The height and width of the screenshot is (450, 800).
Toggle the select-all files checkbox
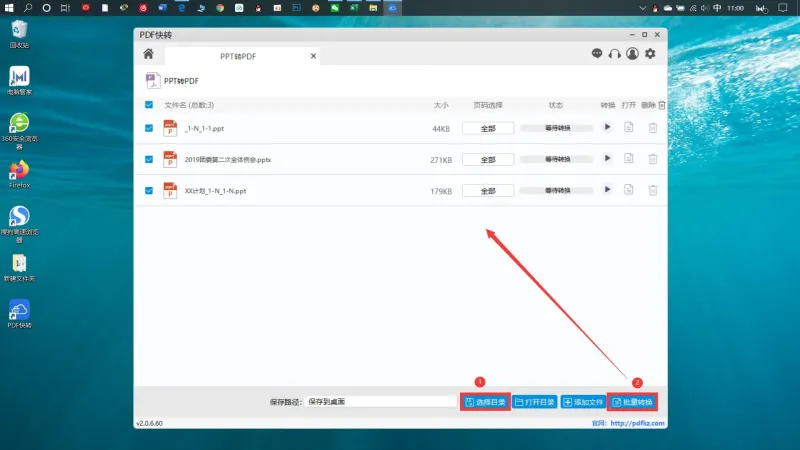(x=149, y=105)
